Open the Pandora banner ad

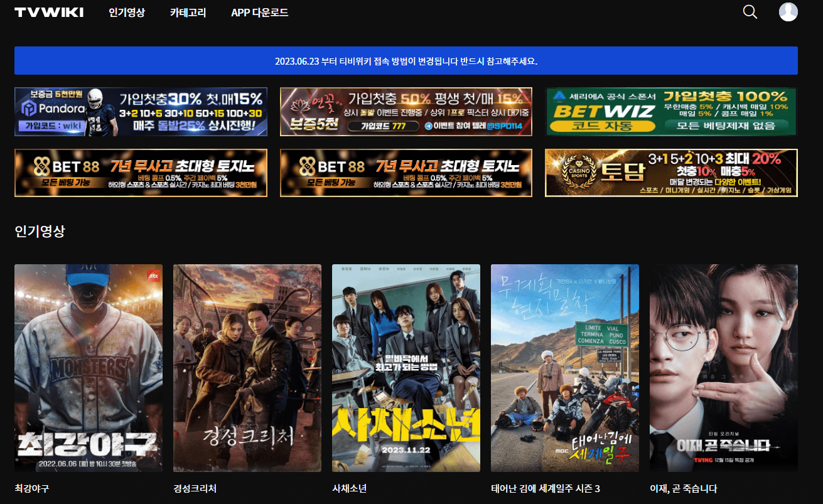[x=141, y=112]
